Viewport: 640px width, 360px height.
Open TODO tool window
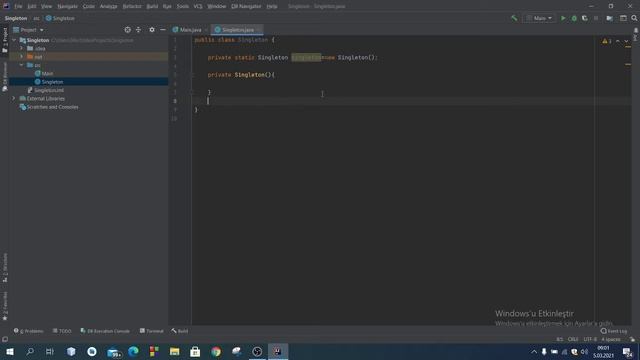(62, 331)
